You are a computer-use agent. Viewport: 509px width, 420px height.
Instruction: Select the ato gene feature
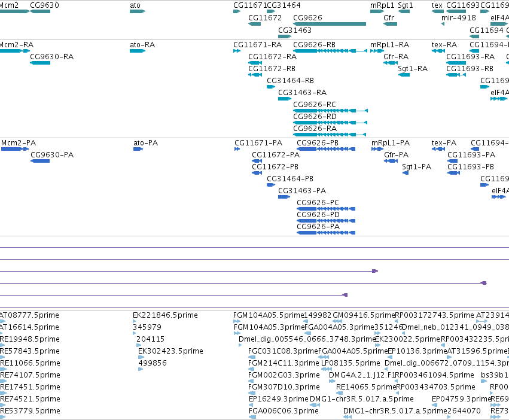[138, 11]
